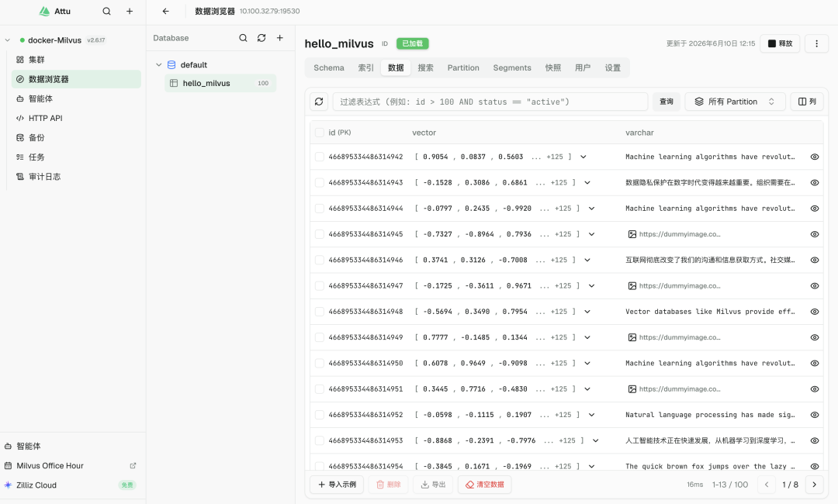Check row 466895334486314944

pyautogui.click(x=320, y=209)
